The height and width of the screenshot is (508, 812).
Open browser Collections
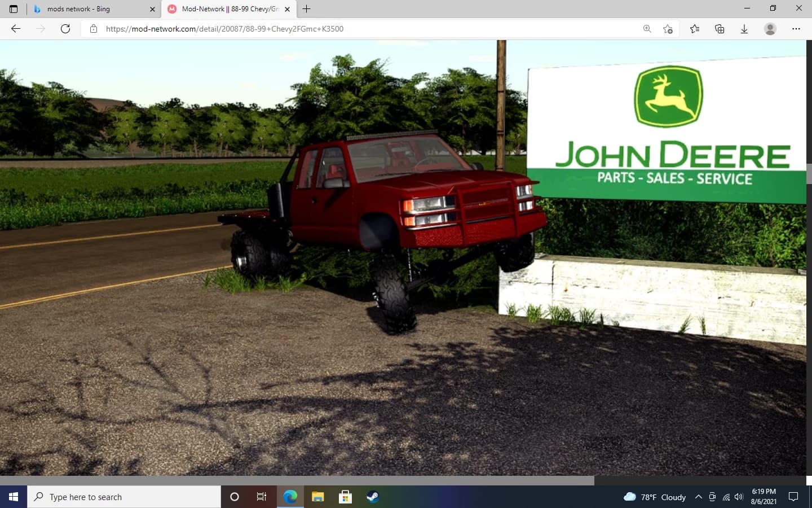coord(720,29)
